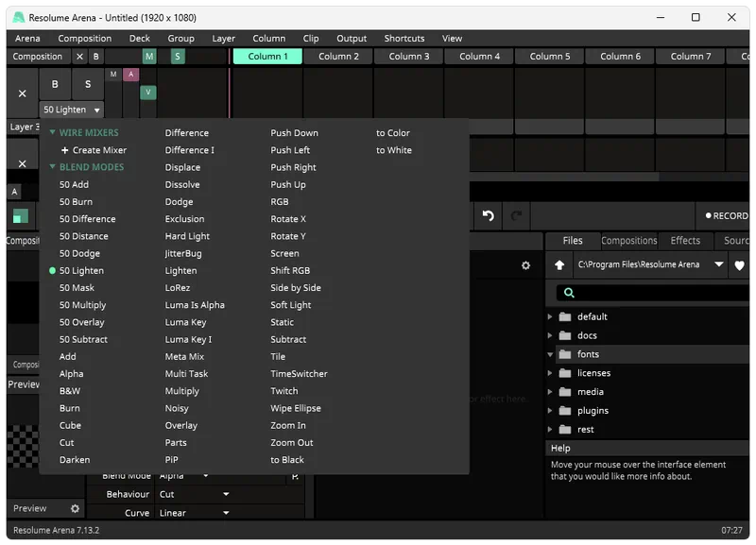The height and width of the screenshot is (545, 756).
Task: Collapse the WIRE MIXERS section
Action: click(x=53, y=132)
